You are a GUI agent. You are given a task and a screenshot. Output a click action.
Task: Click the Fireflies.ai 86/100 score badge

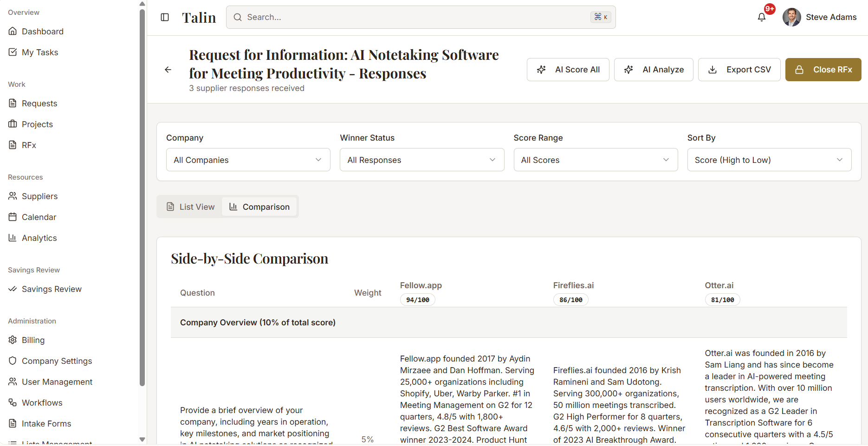(x=571, y=300)
